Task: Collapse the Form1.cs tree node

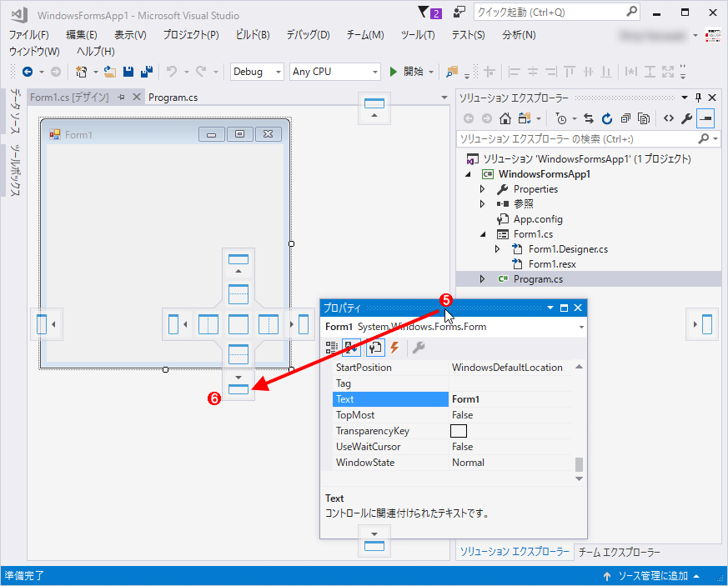Action: pyautogui.click(x=482, y=234)
